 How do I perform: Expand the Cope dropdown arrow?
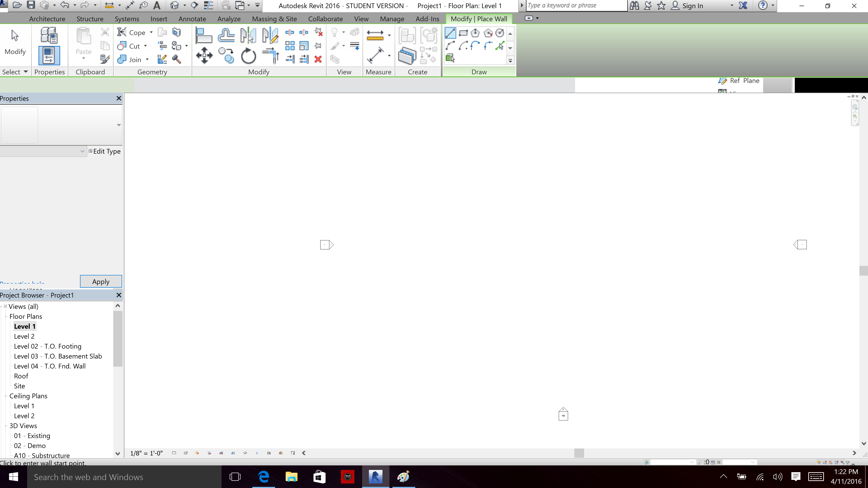[151, 32]
